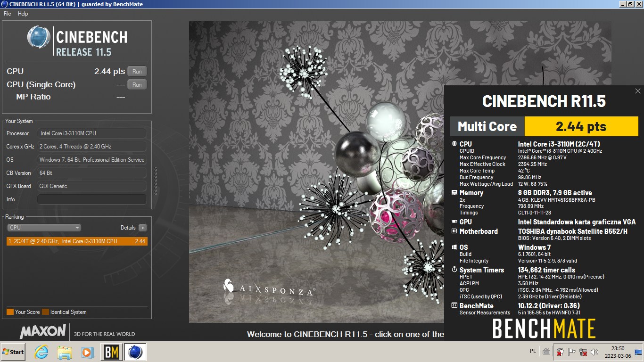644x362 pixels.
Task: Click the OS field Windows 7 value
Action: [91, 160]
